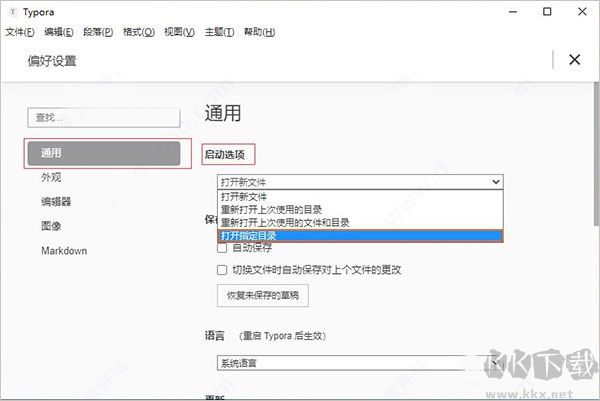Image resolution: width=600 pixels, height=401 pixels.
Task: Select the Markdown settings category
Action: (x=64, y=251)
